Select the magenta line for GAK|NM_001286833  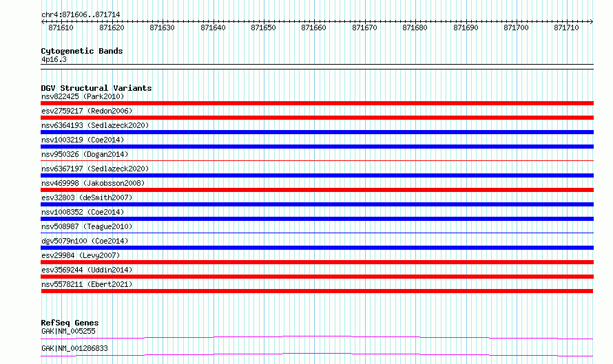pyautogui.click(x=317, y=354)
